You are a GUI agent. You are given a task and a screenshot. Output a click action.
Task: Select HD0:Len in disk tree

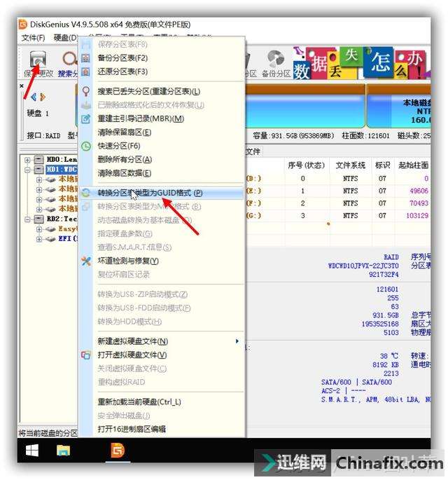pyautogui.click(x=62, y=160)
